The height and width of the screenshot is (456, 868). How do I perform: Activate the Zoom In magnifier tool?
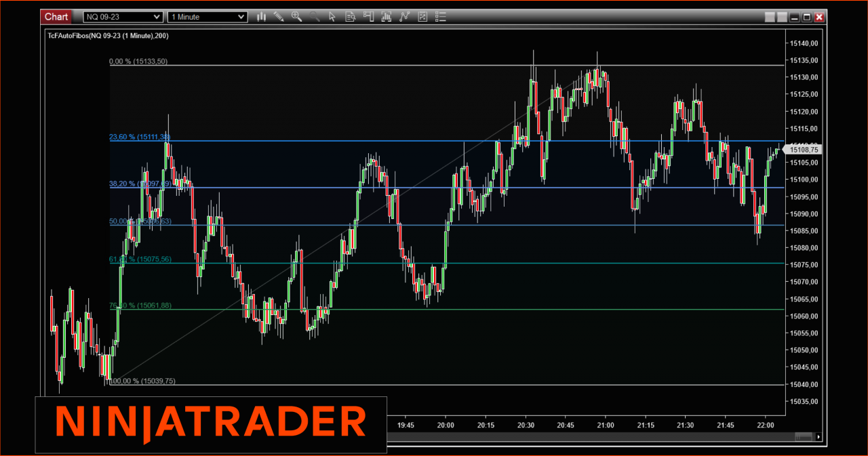(296, 16)
